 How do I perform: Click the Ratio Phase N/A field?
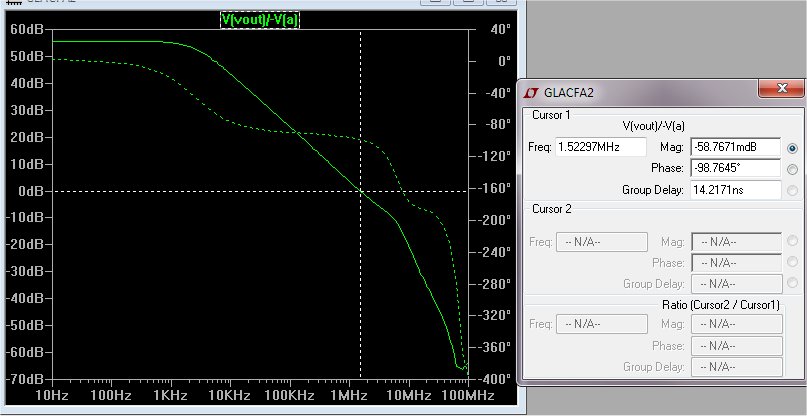point(736,345)
